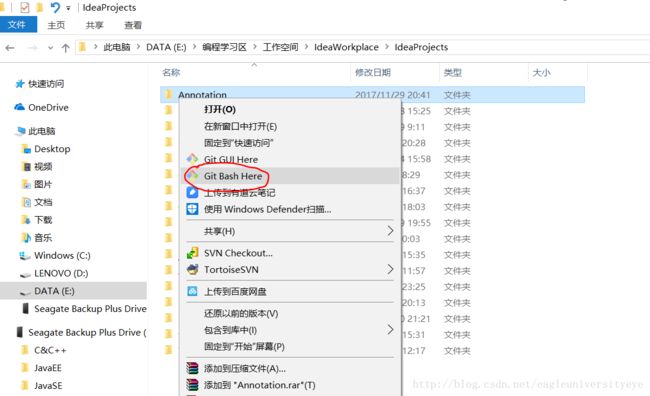
Task: Switch to the 主页 ribbon tab
Action: click(x=56, y=25)
